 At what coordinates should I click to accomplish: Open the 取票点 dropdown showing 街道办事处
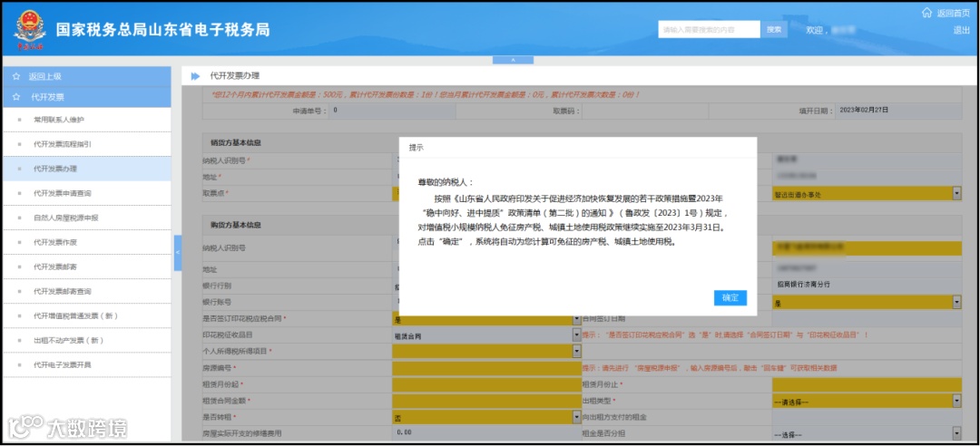(867, 194)
